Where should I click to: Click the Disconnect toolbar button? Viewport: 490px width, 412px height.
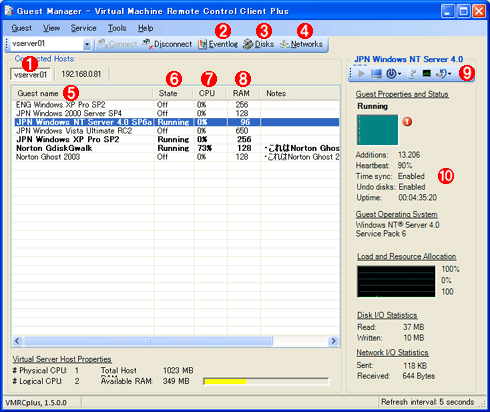pos(167,44)
